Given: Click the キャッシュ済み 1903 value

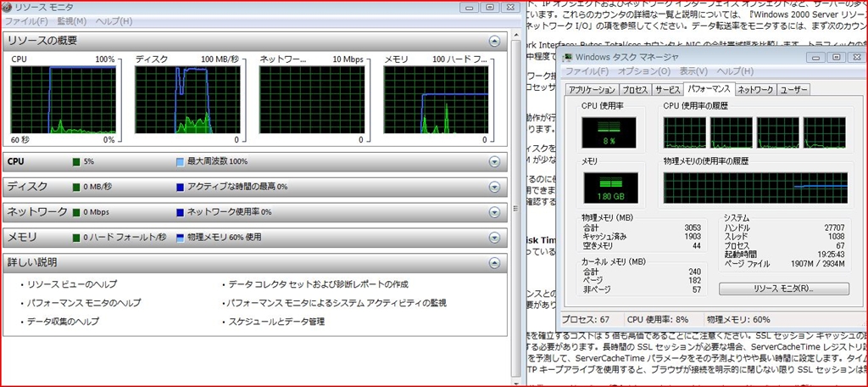Looking at the screenshot, I should click(692, 236).
